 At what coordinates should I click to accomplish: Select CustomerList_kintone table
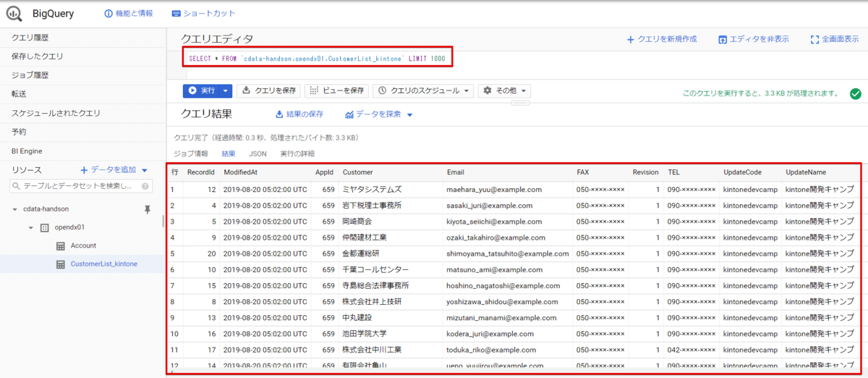click(103, 264)
